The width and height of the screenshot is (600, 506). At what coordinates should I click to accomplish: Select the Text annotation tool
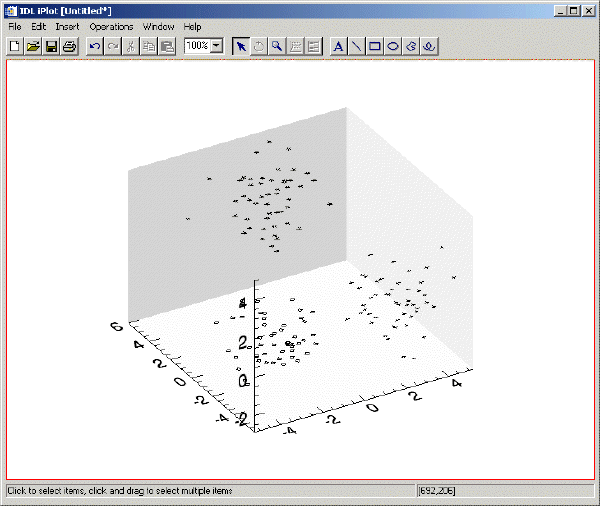click(338, 47)
